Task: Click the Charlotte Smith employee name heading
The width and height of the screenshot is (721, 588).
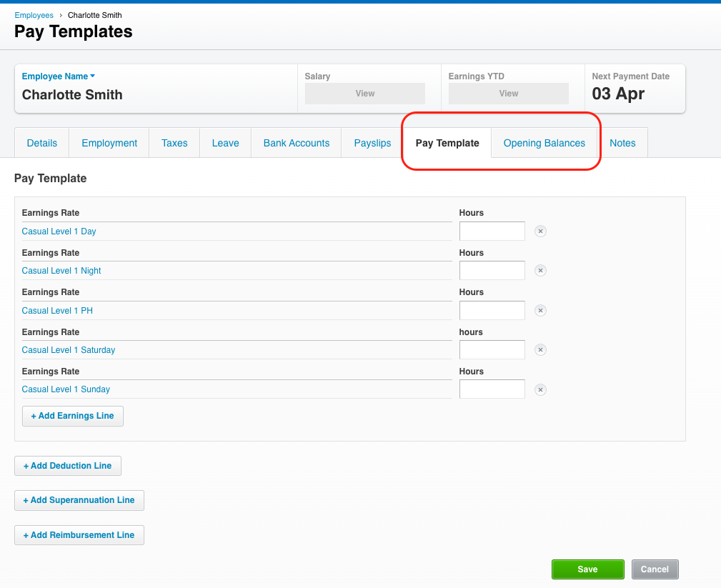Action: tap(72, 95)
